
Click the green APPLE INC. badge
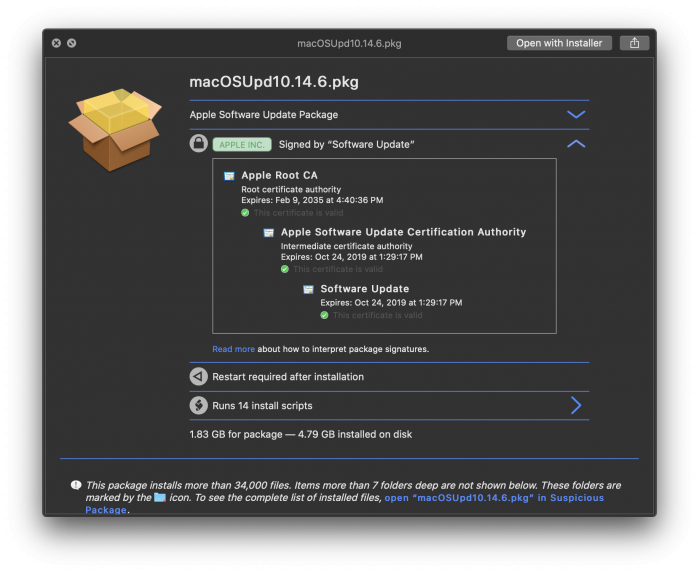click(241, 145)
